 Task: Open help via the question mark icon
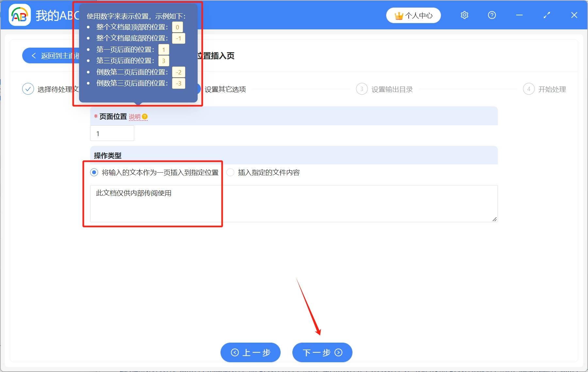492,15
